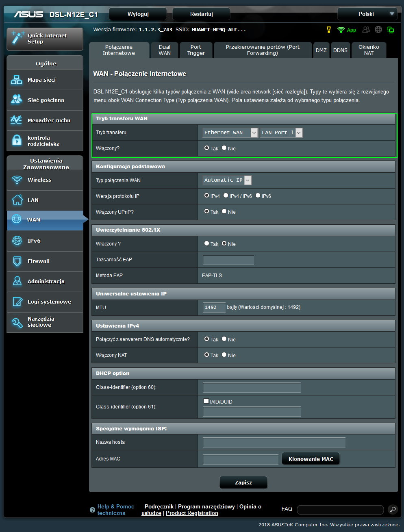The width and height of the screenshot is (404, 532).
Task: Click the SSID HUAWEI-HF9Q-ALE link
Action: click(219, 30)
